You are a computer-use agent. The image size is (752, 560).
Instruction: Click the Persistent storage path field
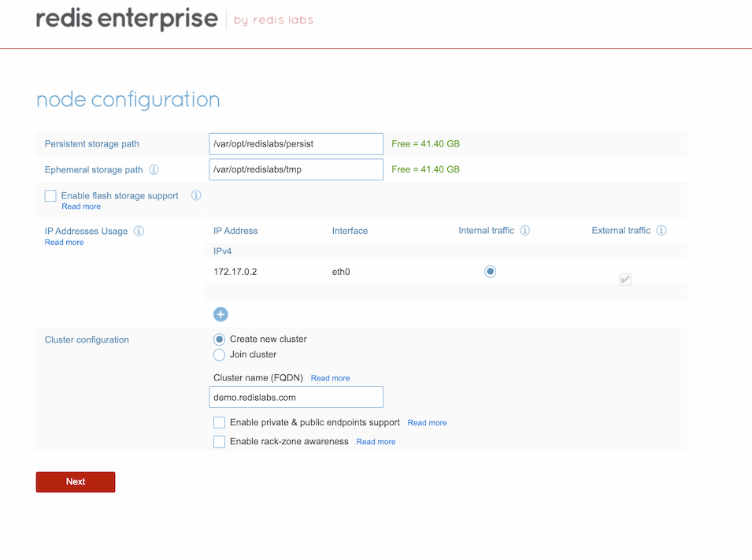click(296, 144)
